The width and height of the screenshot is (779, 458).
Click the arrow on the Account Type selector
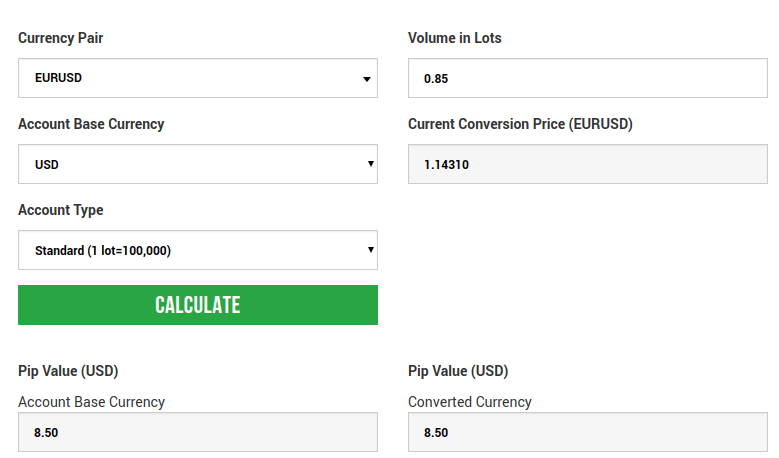pyautogui.click(x=369, y=250)
